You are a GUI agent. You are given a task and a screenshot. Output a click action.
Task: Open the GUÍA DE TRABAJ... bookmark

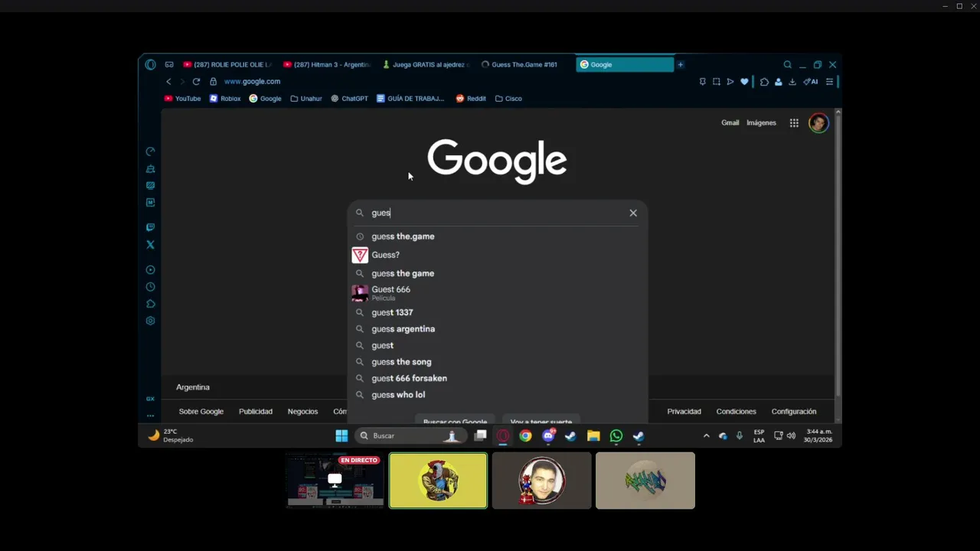[410, 99]
